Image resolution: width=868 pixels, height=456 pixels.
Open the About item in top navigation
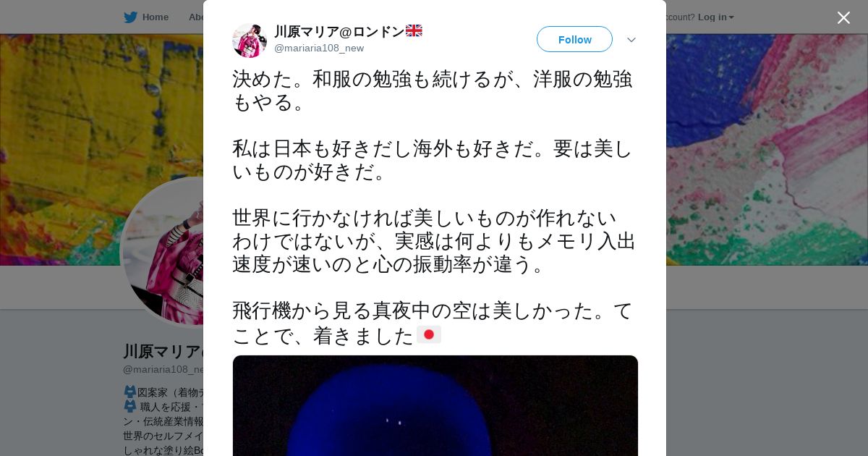195,17
